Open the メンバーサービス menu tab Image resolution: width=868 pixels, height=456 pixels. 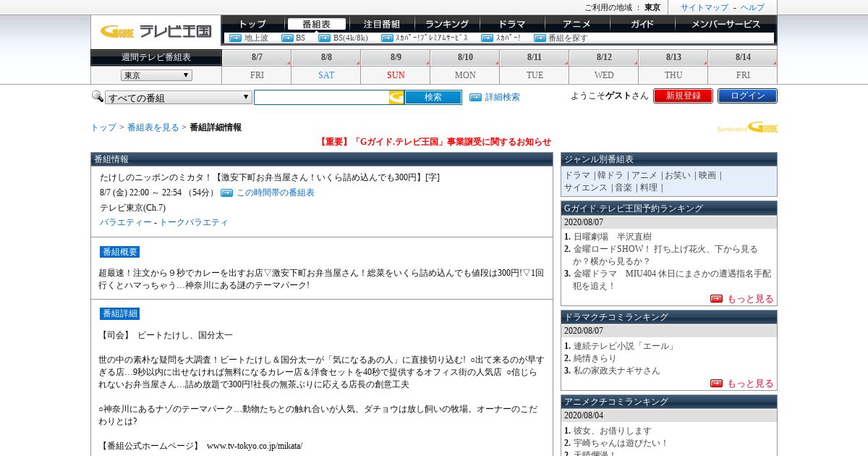[x=726, y=24]
